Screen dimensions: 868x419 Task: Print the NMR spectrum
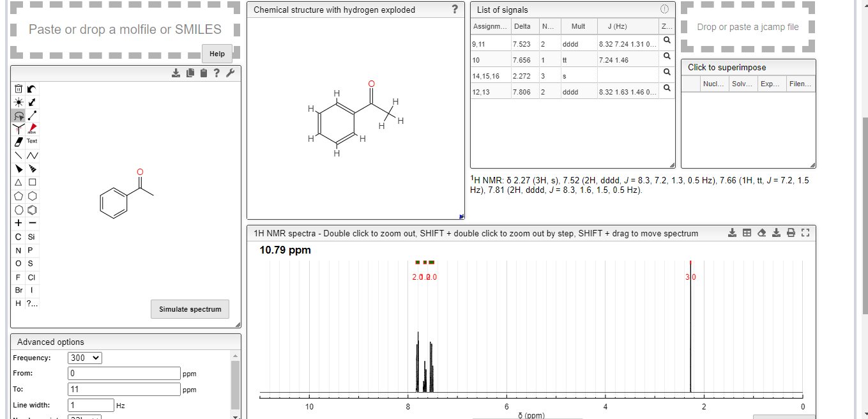click(x=791, y=232)
